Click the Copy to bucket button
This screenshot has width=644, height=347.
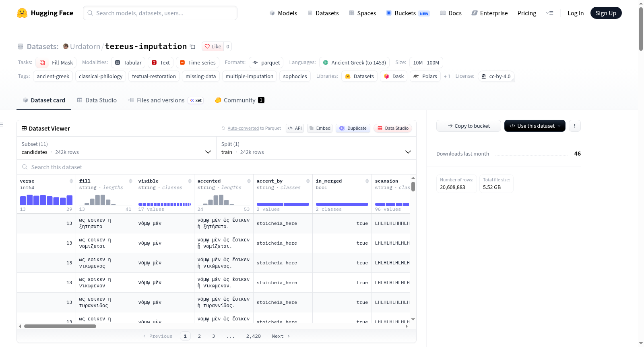pos(469,126)
